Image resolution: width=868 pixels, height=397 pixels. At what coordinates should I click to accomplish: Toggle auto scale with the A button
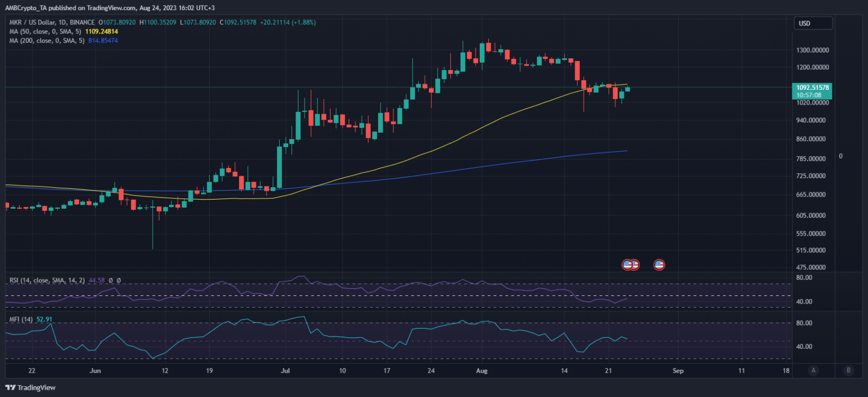coord(813,370)
